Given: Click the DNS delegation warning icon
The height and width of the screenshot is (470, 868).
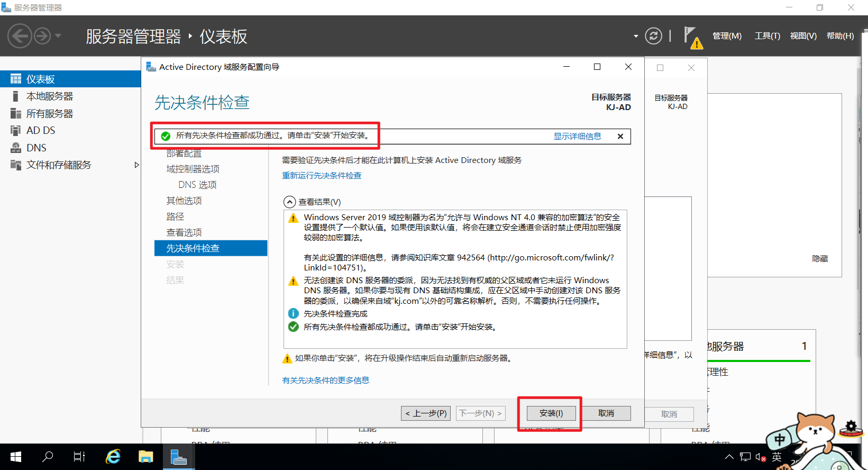Looking at the screenshot, I should coord(293,281).
